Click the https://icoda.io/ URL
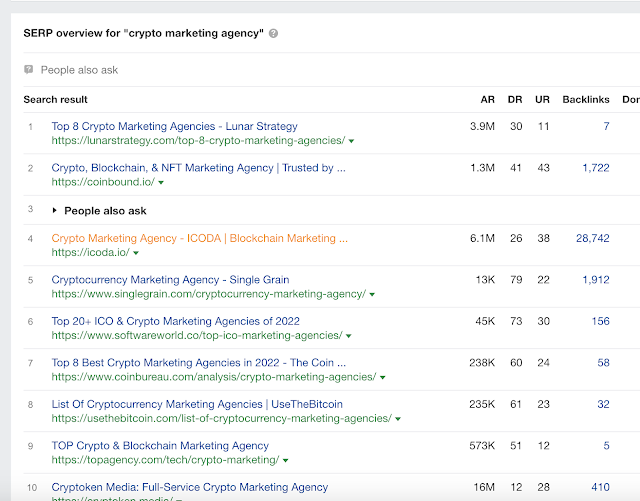The width and height of the screenshot is (640, 501). pyautogui.click(x=91, y=252)
